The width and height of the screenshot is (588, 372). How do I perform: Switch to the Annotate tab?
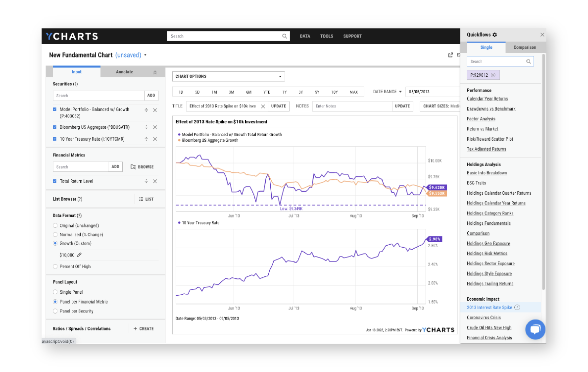126,71
